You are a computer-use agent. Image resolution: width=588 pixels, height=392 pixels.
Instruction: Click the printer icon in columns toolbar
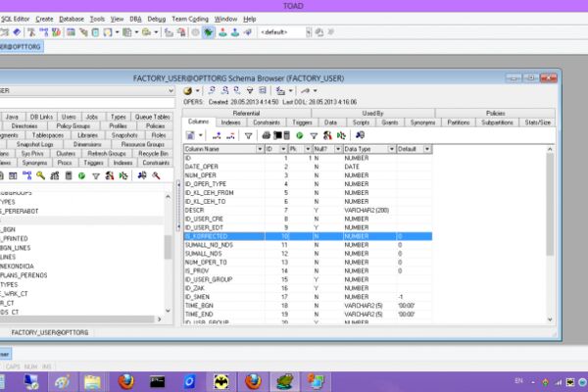click(267, 135)
